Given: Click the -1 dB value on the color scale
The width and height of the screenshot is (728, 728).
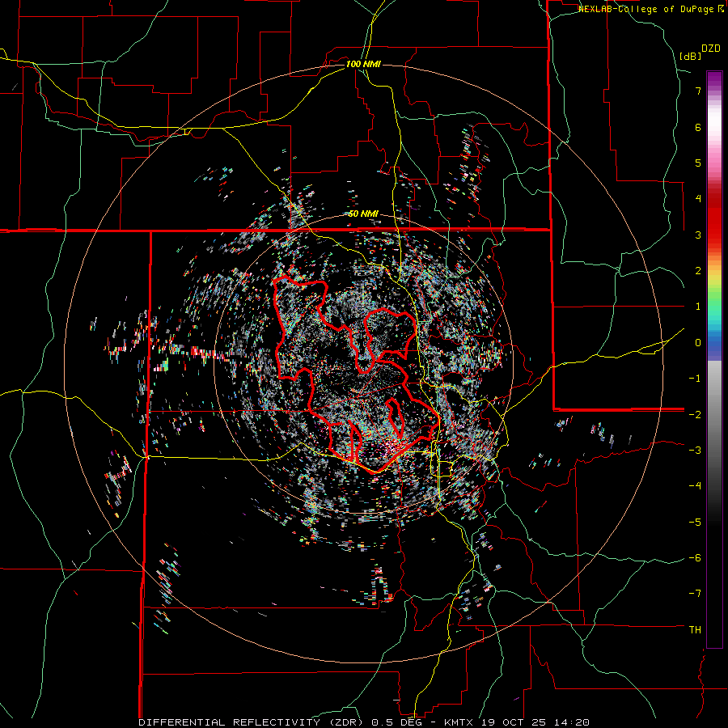Looking at the screenshot, I should pos(695,379).
